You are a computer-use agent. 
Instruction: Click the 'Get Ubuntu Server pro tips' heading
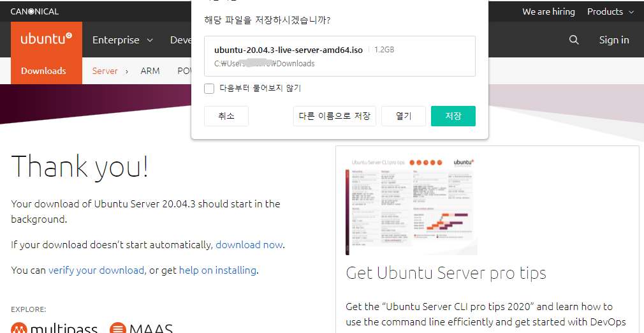(x=446, y=273)
